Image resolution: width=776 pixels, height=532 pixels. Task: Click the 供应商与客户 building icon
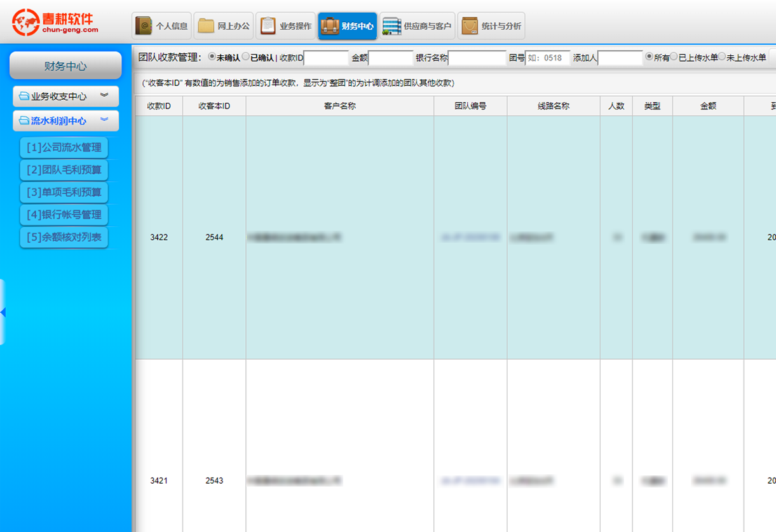tap(391, 26)
